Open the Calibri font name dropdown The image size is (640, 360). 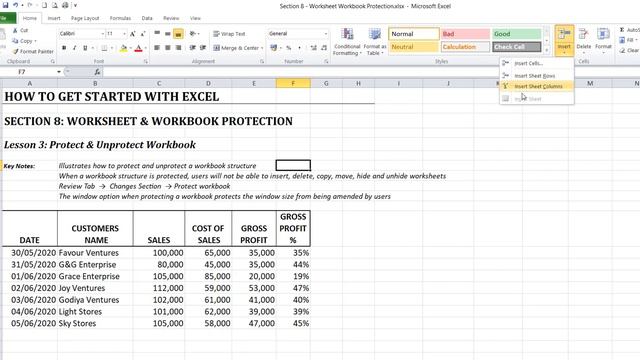(x=102, y=33)
